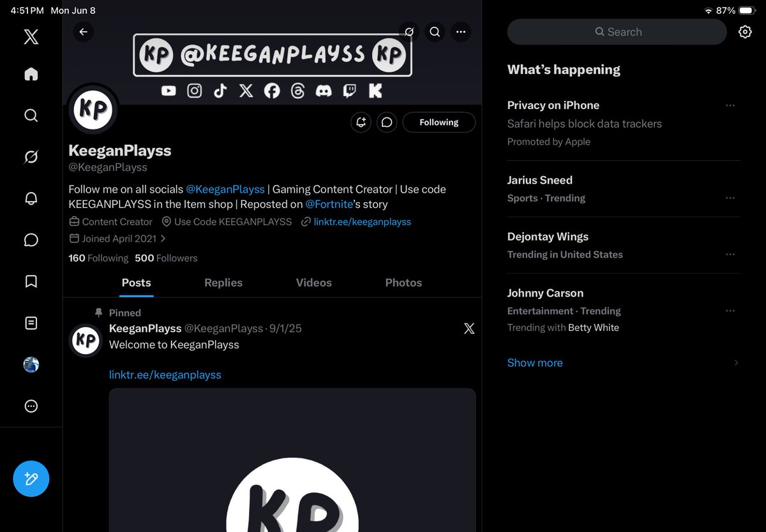Screen dimensions: 766x532
Task: View the 500 Followers list
Action: click(x=166, y=258)
